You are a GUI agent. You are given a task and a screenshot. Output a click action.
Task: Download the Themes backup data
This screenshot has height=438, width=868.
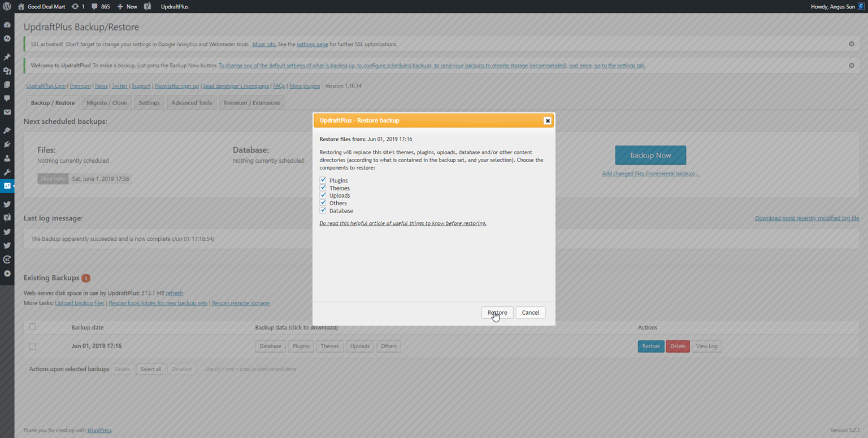330,346
